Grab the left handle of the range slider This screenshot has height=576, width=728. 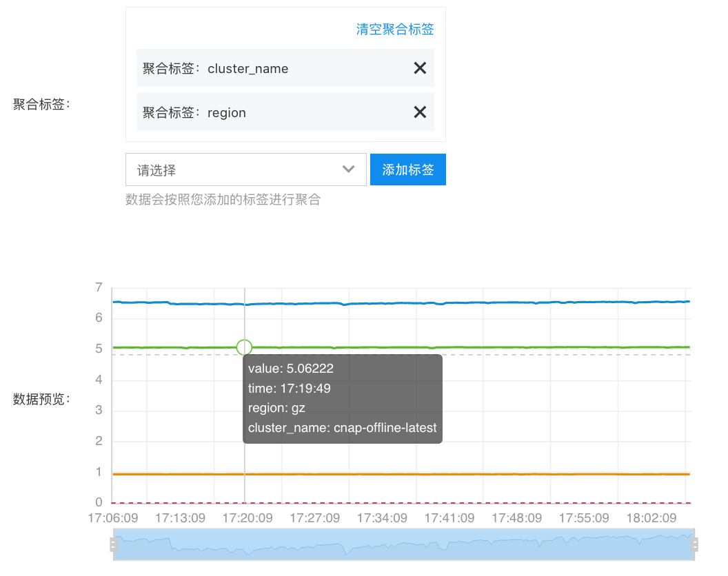point(113,544)
